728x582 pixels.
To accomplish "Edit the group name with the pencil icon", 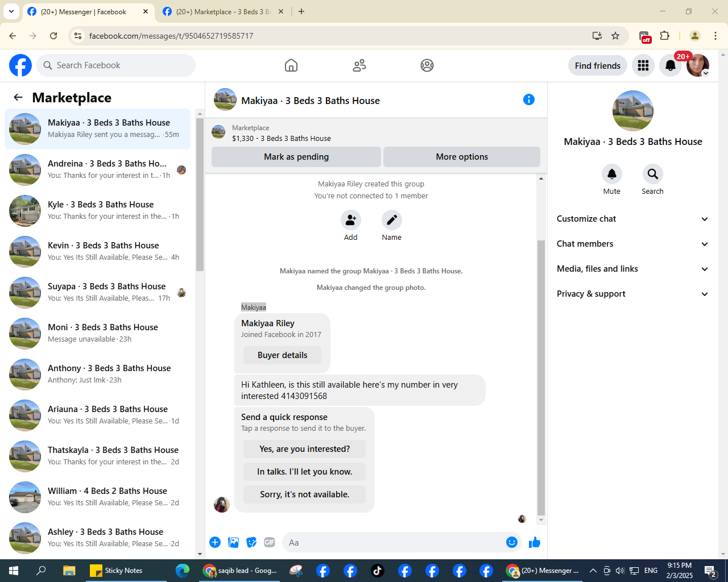I will click(x=392, y=220).
